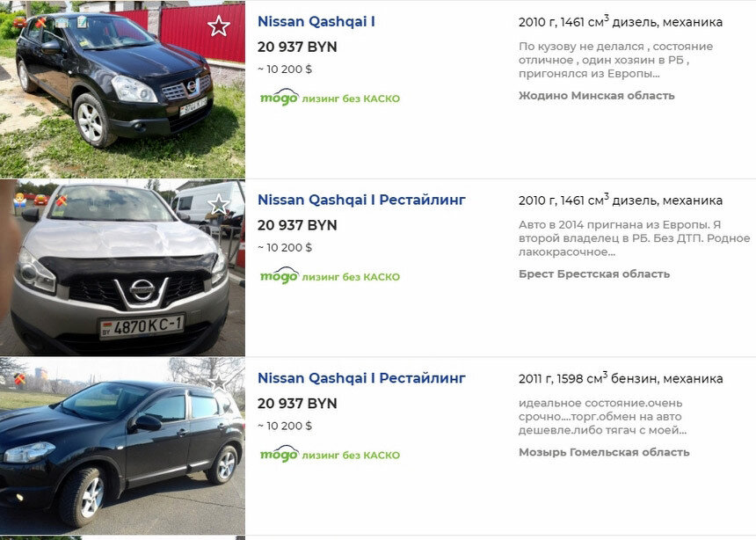The image size is (756, 540).
Task: Open Nissan Qashqai I Рестайлинг title from Мозырь
Action: 361,378
